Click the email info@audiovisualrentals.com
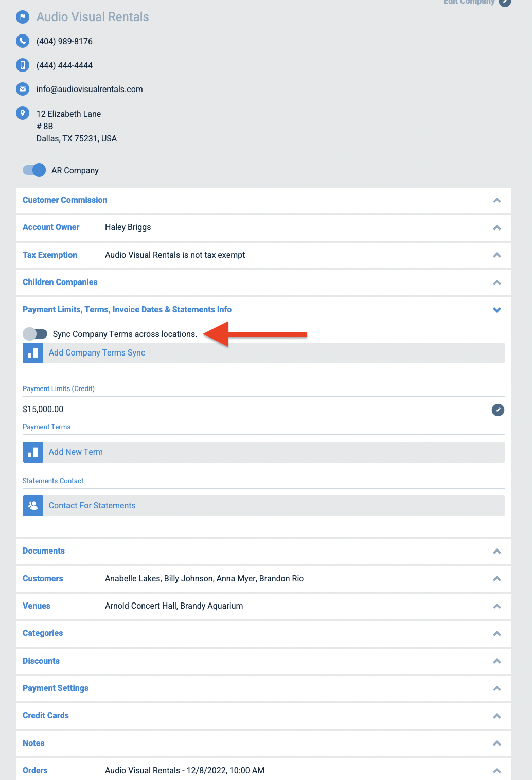This screenshot has height=780, width=532. tap(90, 89)
